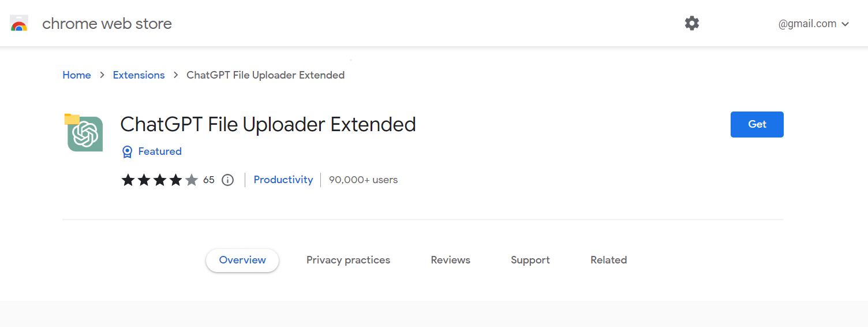Go to the Reviews tab

[450, 260]
